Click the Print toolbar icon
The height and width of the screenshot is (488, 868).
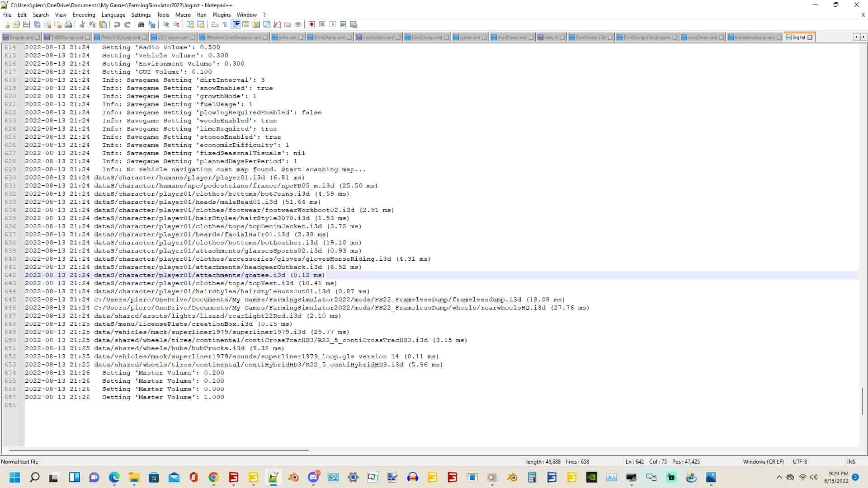[68, 24]
